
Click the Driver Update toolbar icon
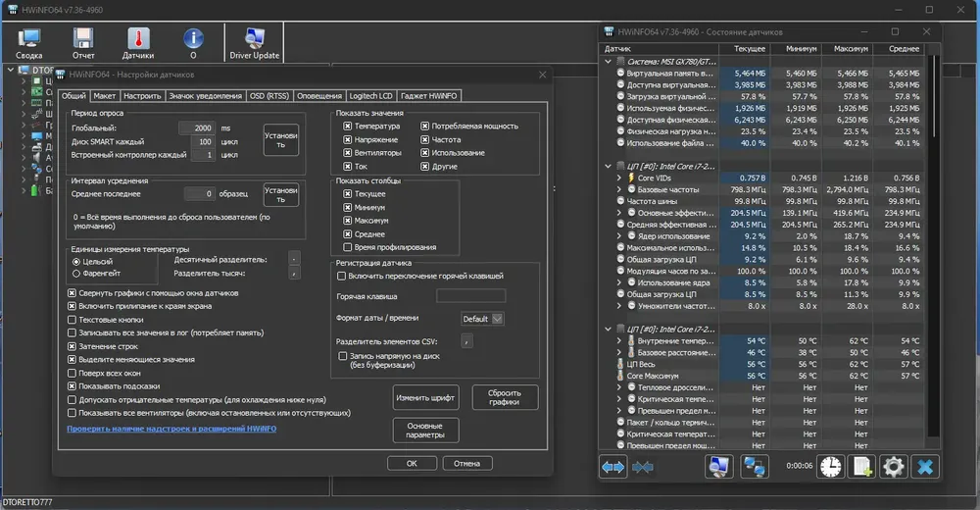pos(255,42)
